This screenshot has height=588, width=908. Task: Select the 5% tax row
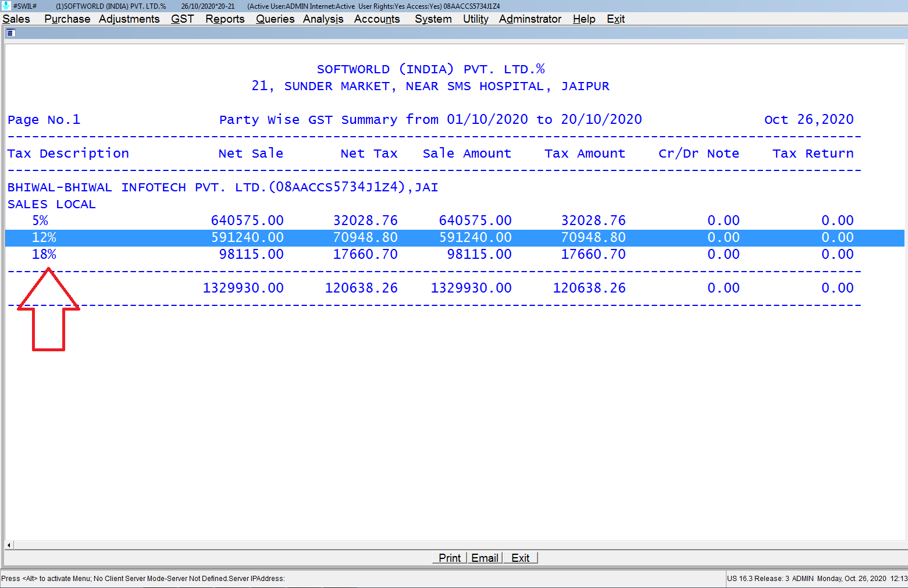454,220
